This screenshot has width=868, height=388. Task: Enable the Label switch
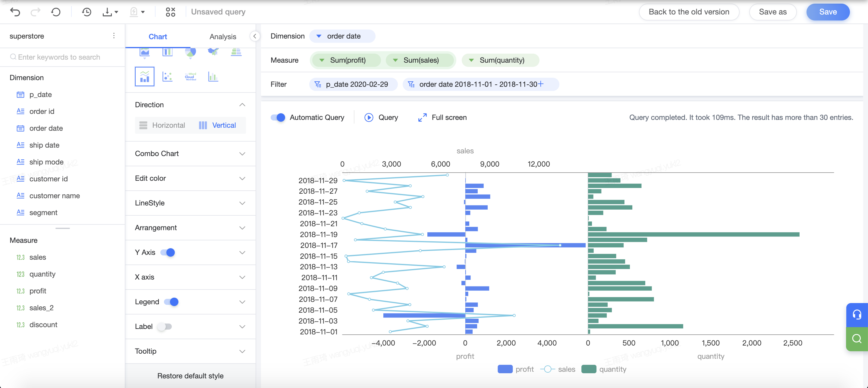165,326
